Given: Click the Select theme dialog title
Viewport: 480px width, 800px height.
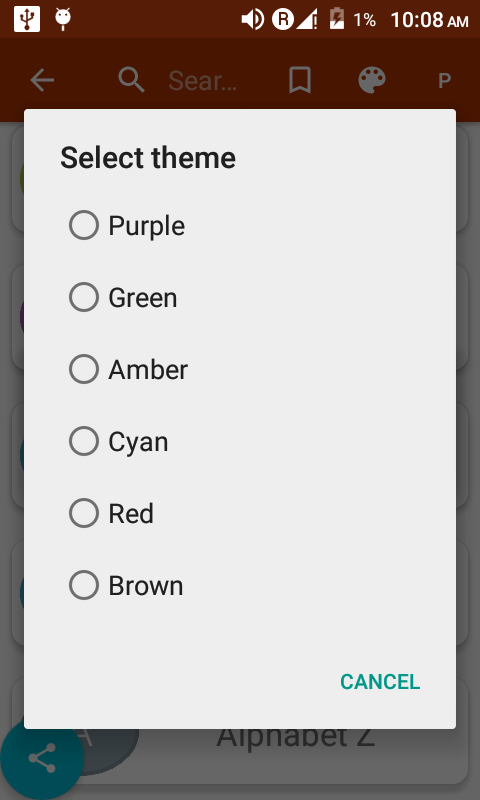Looking at the screenshot, I should point(148,158).
